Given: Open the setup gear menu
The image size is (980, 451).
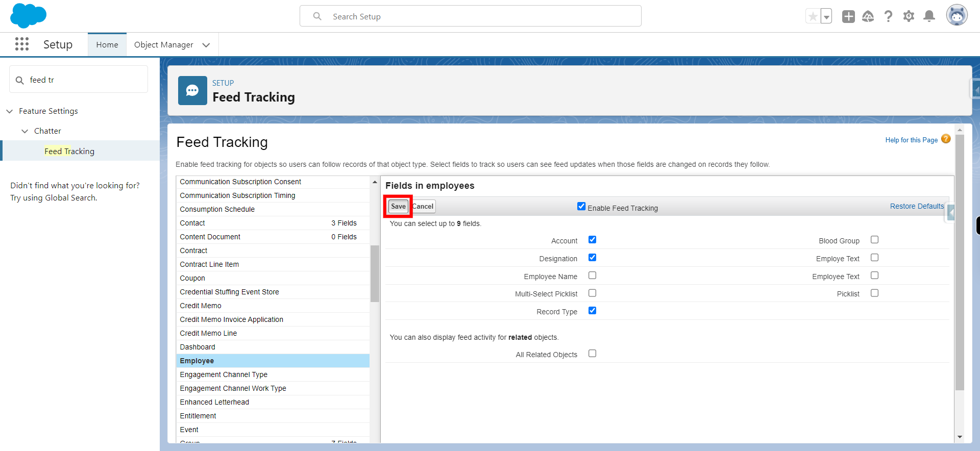Looking at the screenshot, I should (x=909, y=16).
